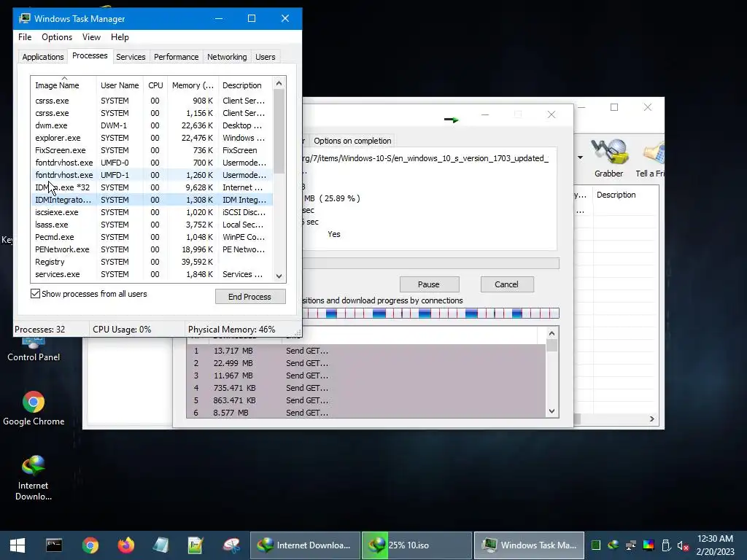Select the dwm.exe process row
This screenshot has width=747, height=560.
tap(152, 125)
